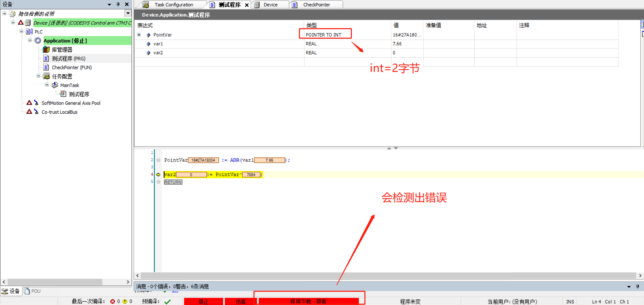Click the red 停止 status button
The image size is (644, 305).
point(204,301)
